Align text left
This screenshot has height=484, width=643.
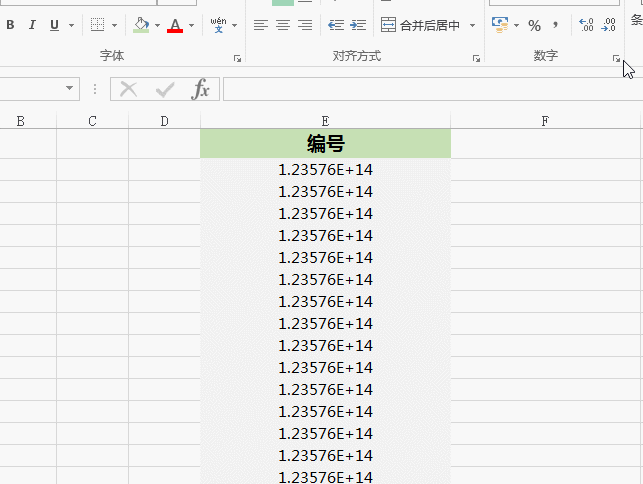pos(260,25)
